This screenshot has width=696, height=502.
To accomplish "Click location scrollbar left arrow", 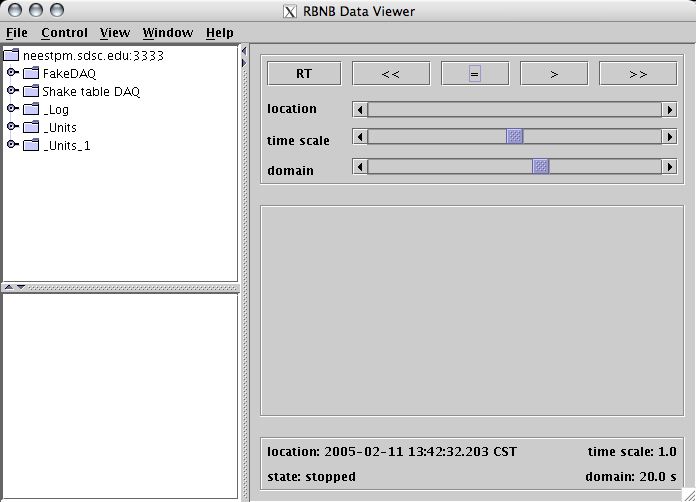I will pos(360,110).
